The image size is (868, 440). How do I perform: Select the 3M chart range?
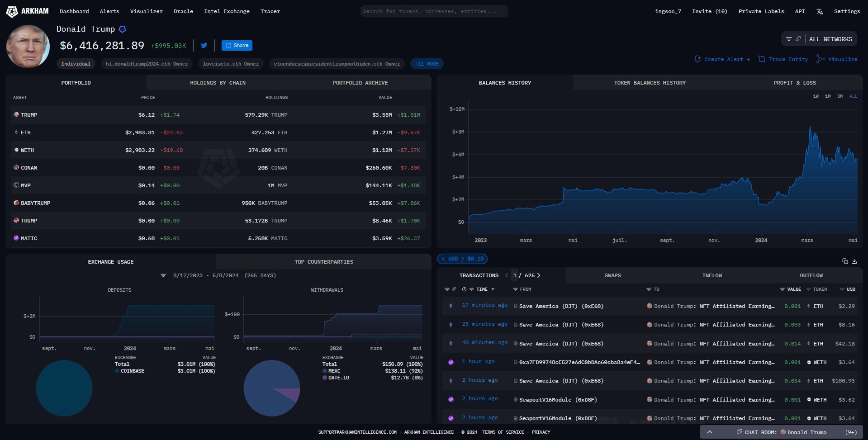pyautogui.click(x=840, y=96)
